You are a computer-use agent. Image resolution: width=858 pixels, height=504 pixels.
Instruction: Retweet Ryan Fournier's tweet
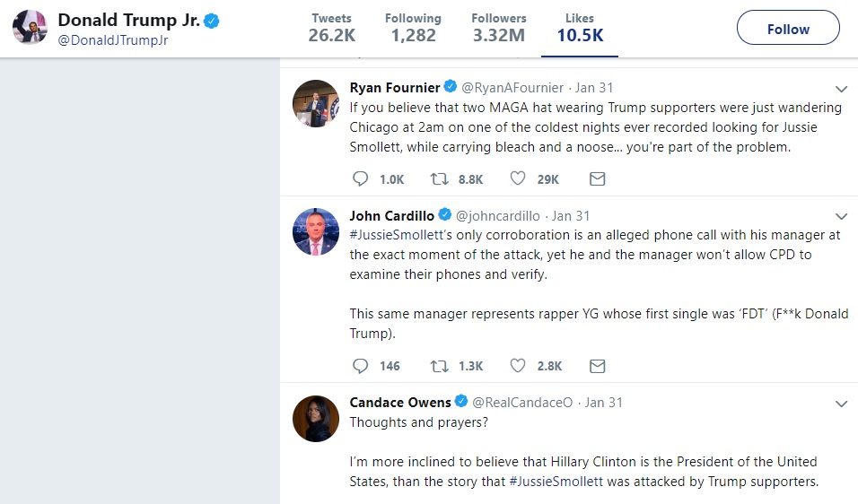tap(440, 179)
